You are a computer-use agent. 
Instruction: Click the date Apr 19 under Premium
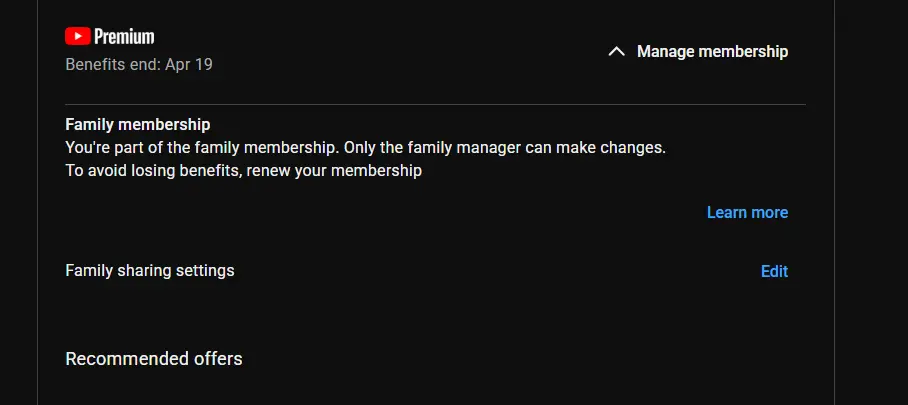[189, 64]
